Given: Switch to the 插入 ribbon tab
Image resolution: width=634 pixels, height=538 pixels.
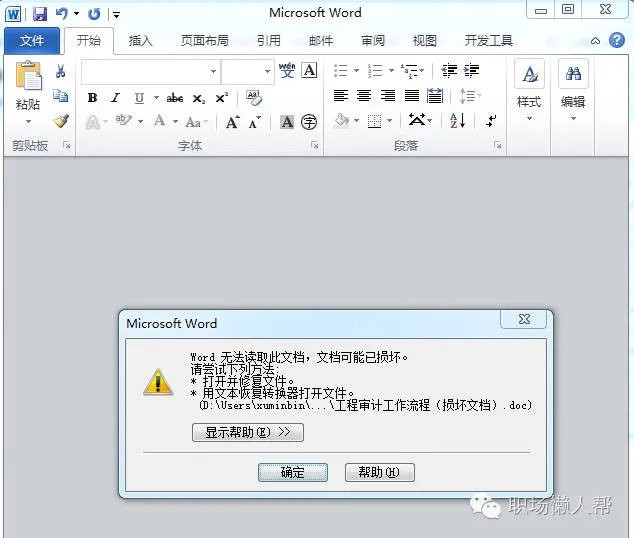Looking at the screenshot, I should click(140, 40).
